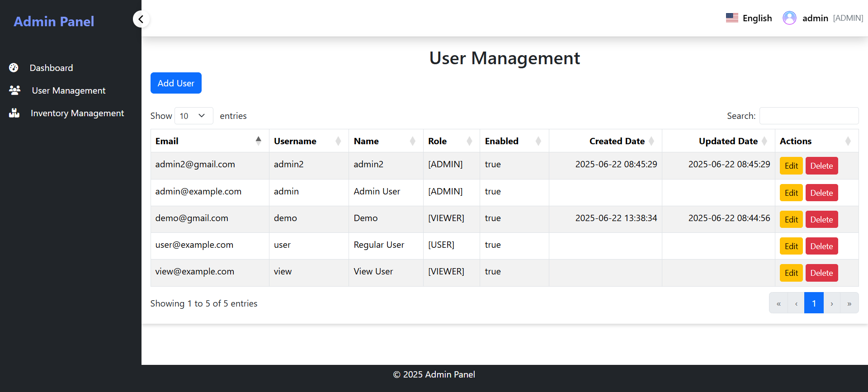The image size is (868, 392).
Task: Click the Created Date header label
Action: [x=617, y=141]
